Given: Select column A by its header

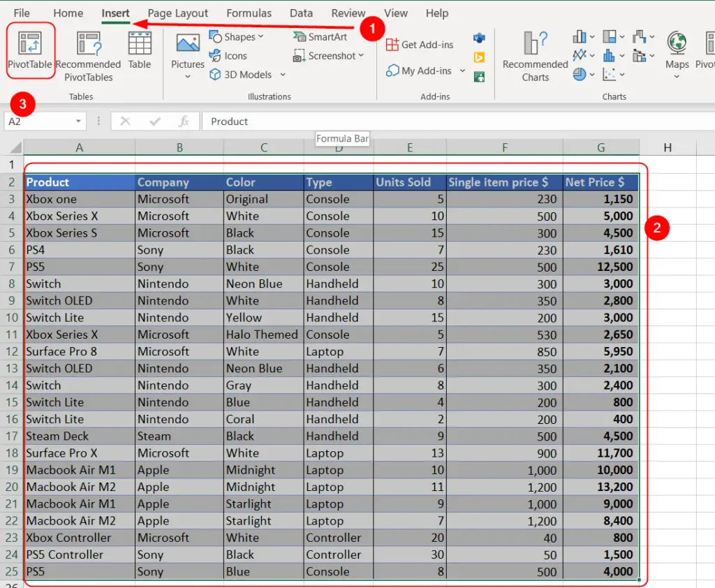Looking at the screenshot, I should click(x=80, y=147).
